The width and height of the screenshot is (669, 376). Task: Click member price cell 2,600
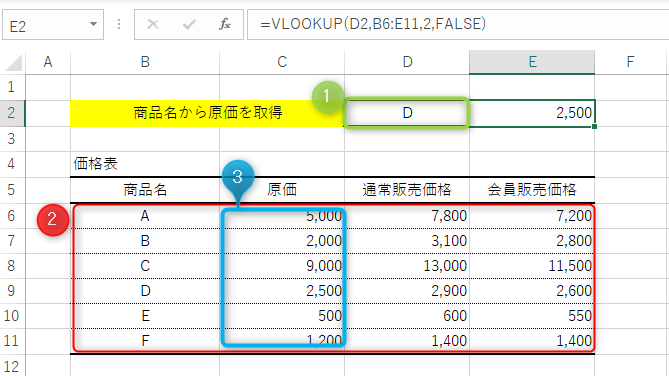pos(532,291)
